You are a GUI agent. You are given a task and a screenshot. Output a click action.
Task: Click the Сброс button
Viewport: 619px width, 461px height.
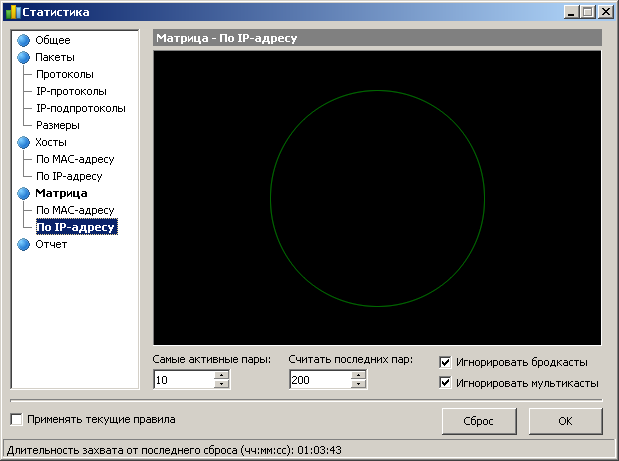pyautogui.click(x=479, y=421)
